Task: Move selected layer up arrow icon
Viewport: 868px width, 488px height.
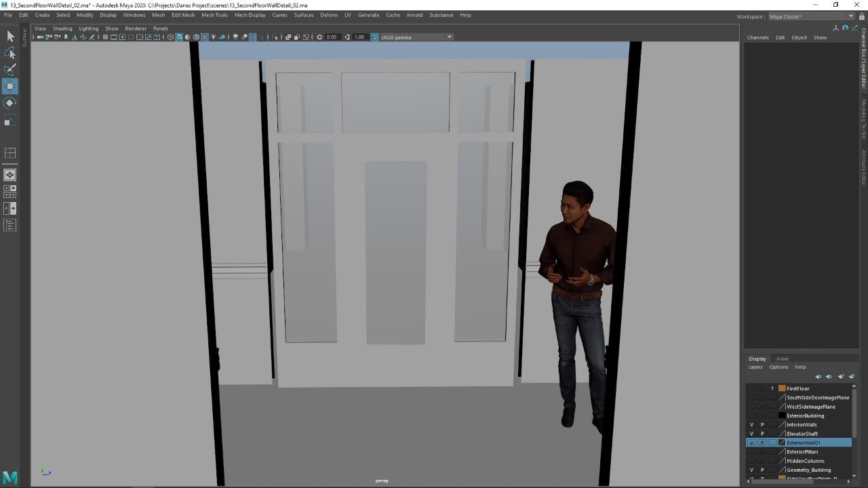Action: [818, 376]
